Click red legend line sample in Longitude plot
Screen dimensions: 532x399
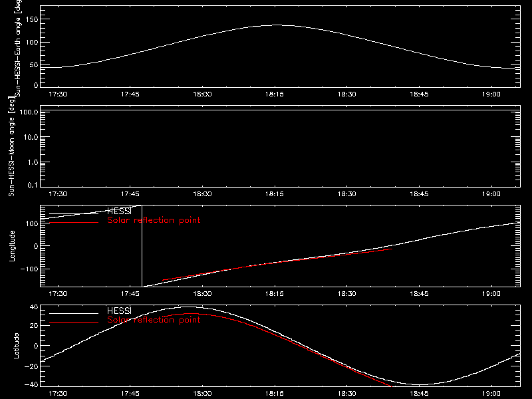[74, 223]
